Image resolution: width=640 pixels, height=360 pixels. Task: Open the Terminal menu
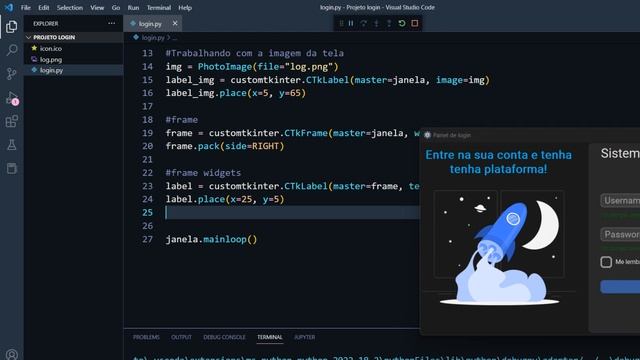(159, 7)
